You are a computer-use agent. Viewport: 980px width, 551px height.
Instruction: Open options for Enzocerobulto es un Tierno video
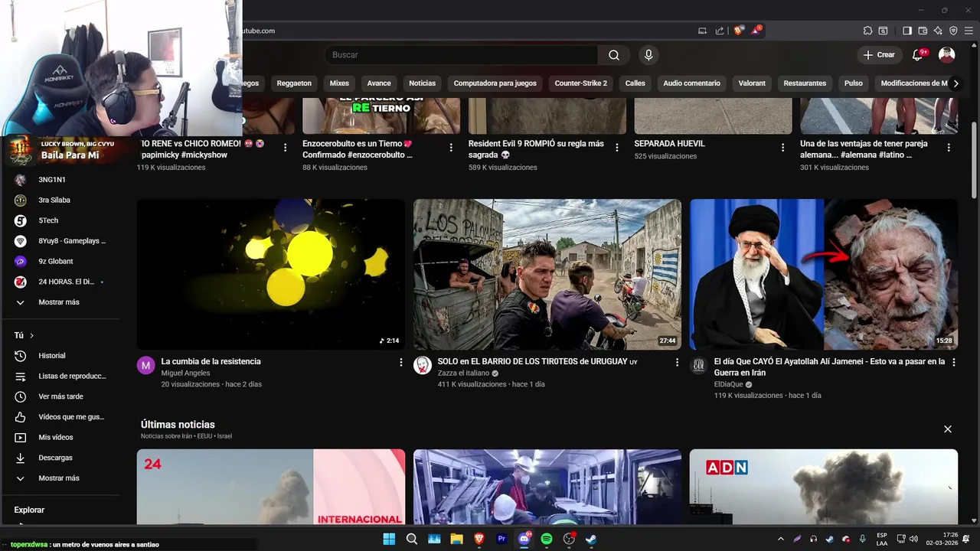pos(451,148)
